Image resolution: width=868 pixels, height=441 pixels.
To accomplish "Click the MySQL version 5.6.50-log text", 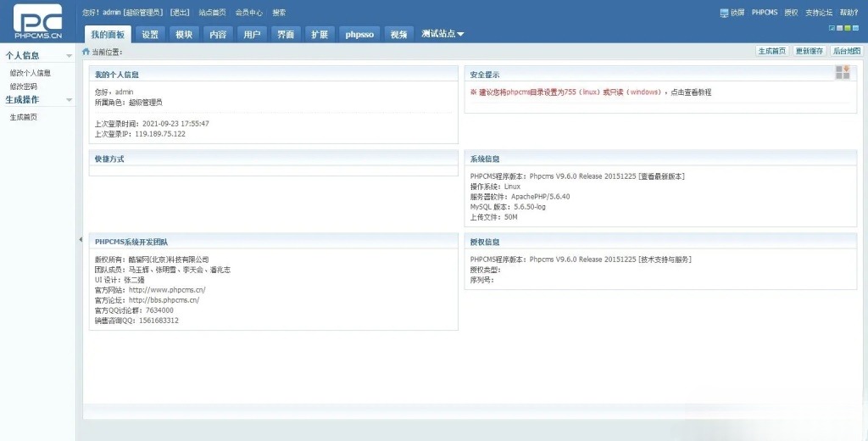I will point(529,207).
